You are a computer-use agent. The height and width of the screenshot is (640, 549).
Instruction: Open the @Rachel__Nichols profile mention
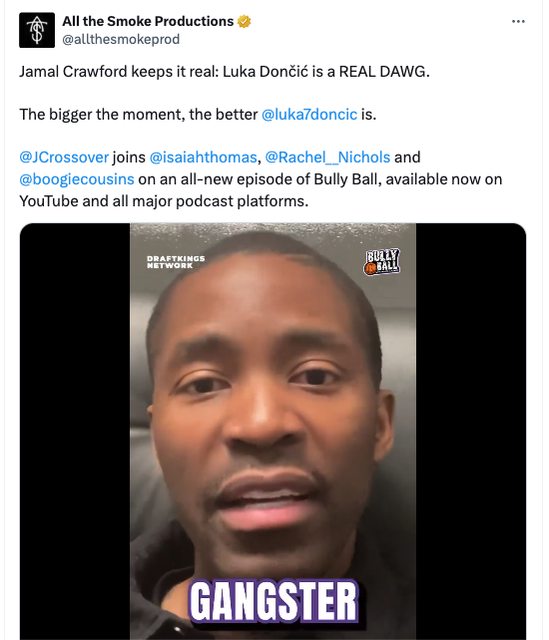(x=327, y=157)
